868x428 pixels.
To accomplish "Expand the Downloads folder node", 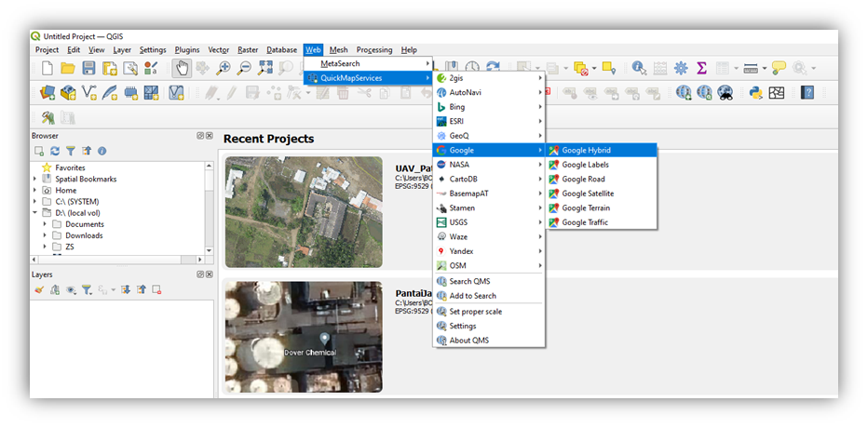I will pyautogui.click(x=46, y=235).
